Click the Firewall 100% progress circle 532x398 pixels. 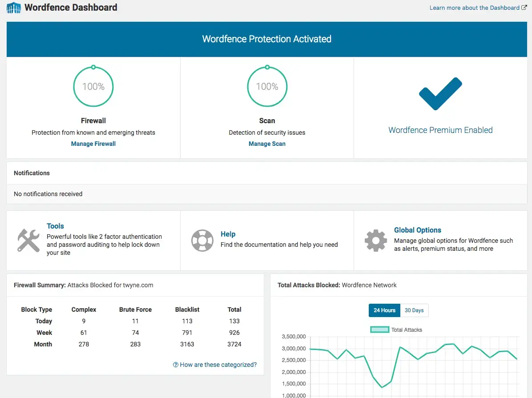pyautogui.click(x=93, y=86)
